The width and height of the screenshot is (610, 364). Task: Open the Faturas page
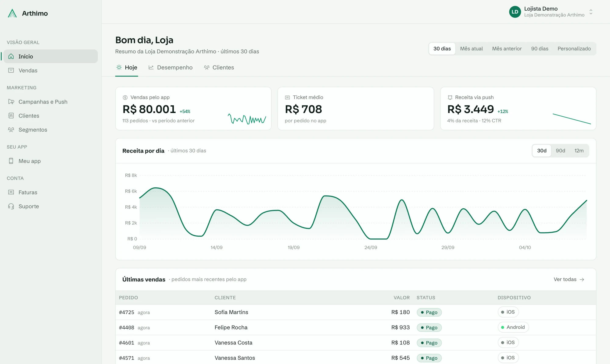pos(51,192)
